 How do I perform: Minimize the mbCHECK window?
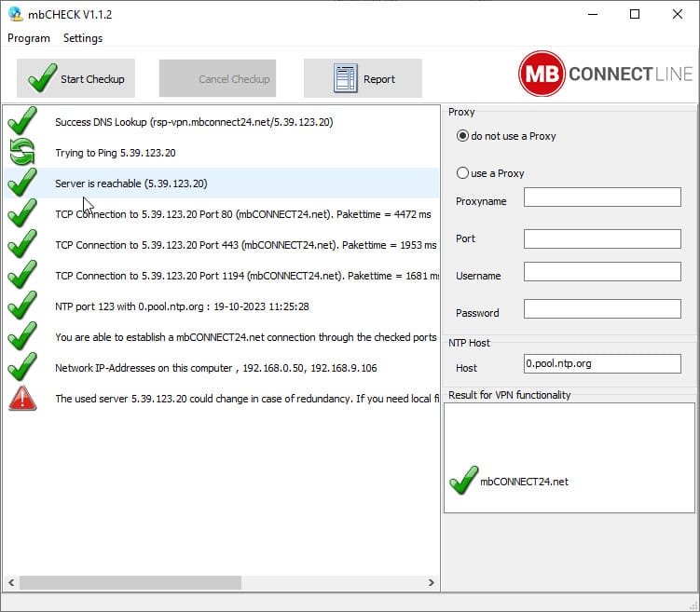(593, 14)
